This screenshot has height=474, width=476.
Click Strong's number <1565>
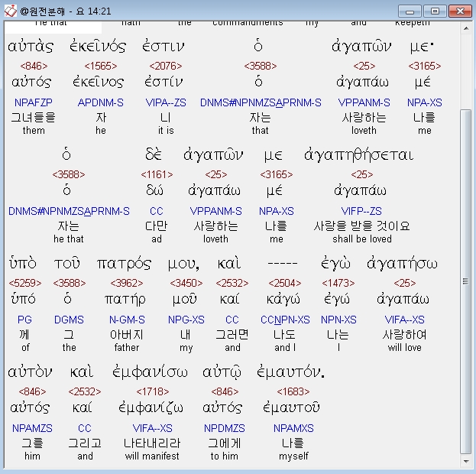click(x=101, y=66)
